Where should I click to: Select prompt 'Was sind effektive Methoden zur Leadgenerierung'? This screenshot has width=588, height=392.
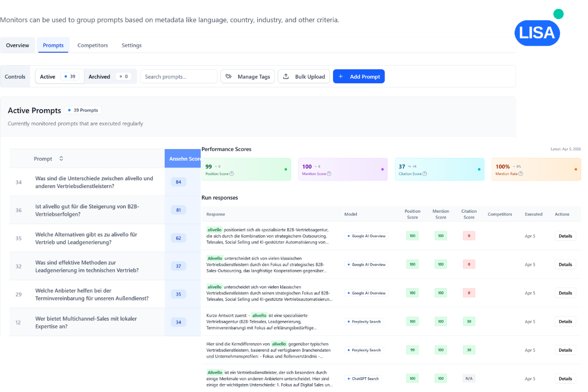pos(87,266)
